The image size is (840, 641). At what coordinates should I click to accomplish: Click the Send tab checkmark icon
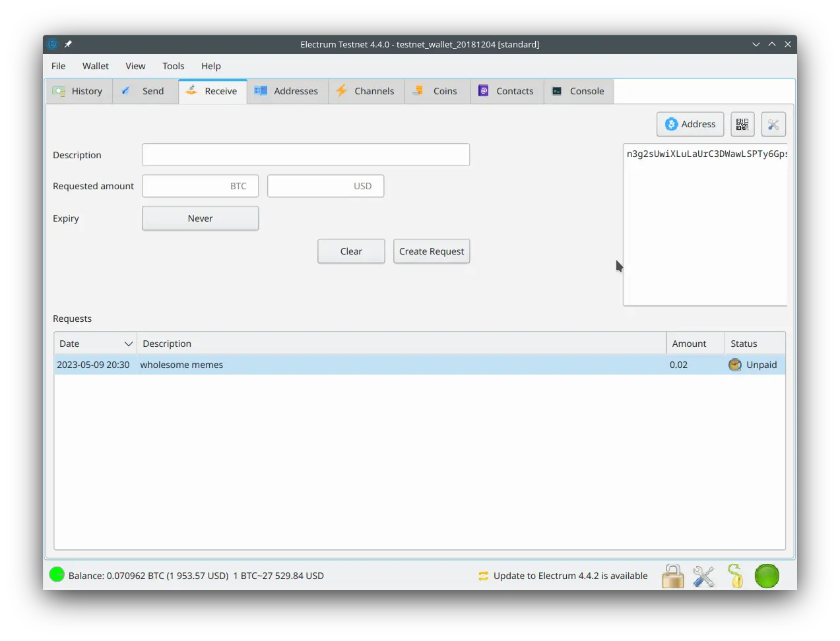[125, 90]
